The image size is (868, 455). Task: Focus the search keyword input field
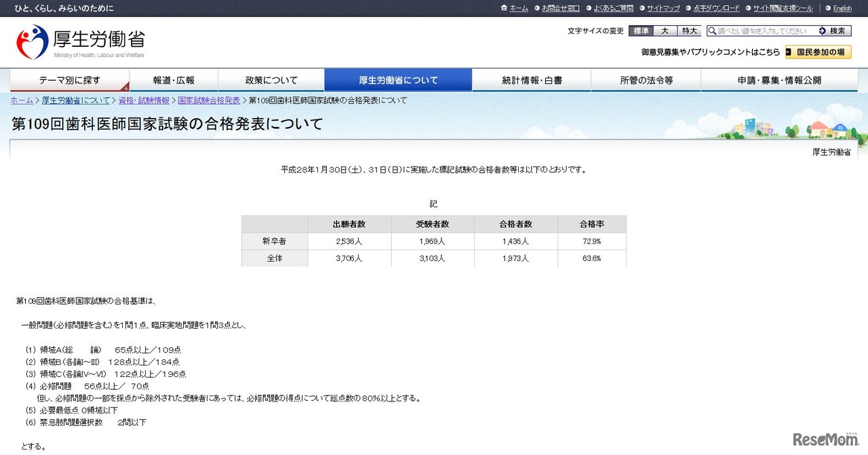pos(764,31)
